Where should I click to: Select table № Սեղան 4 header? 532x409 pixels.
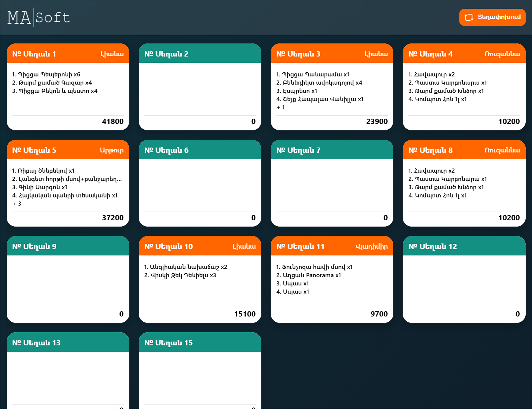[464, 53]
